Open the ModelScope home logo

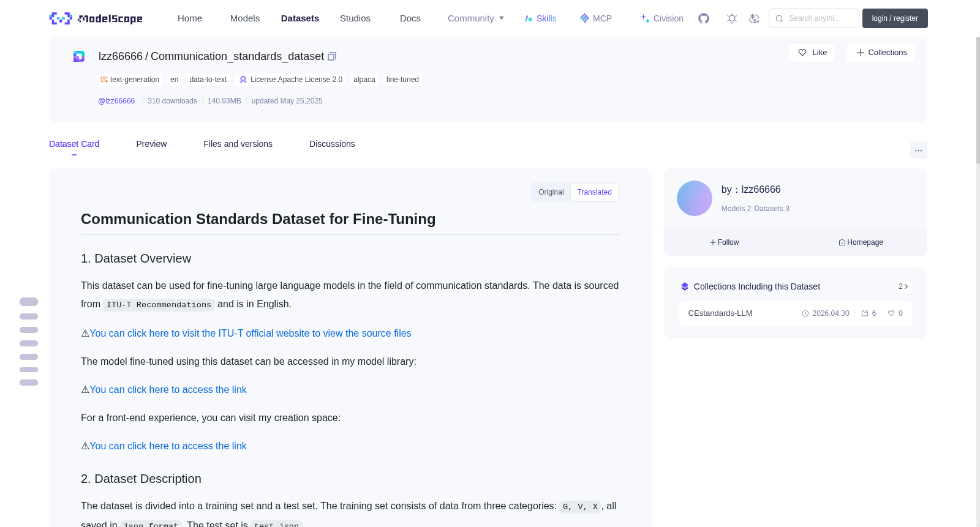click(x=96, y=18)
